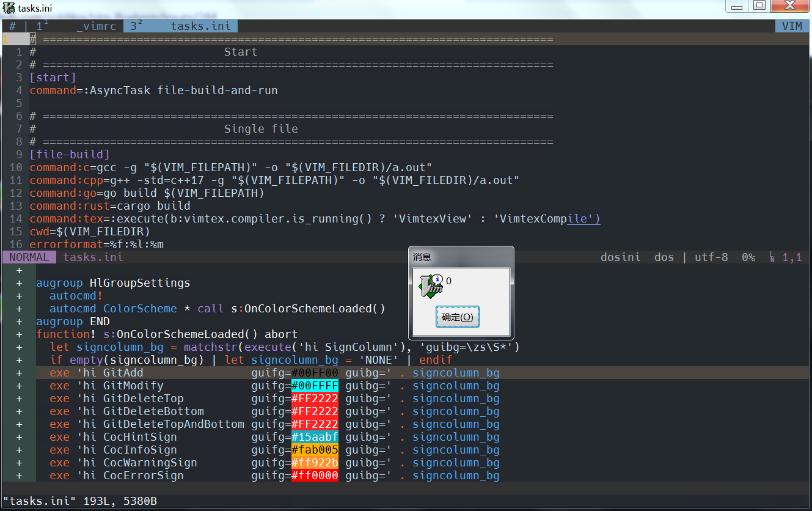
Task: Expand the fold beside the OnColorSchemeLoaded function
Action: point(19,334)
